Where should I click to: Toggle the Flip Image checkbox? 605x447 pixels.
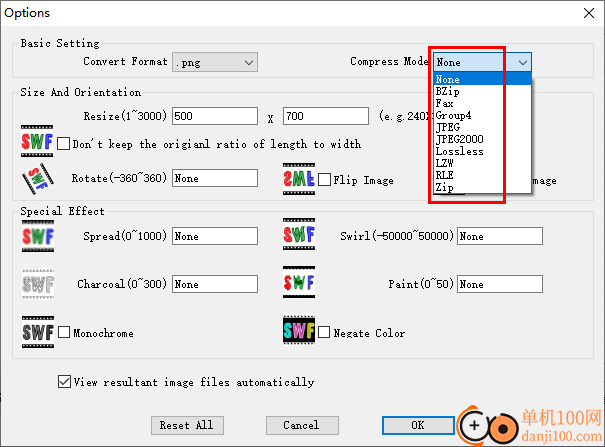(324, 179)
